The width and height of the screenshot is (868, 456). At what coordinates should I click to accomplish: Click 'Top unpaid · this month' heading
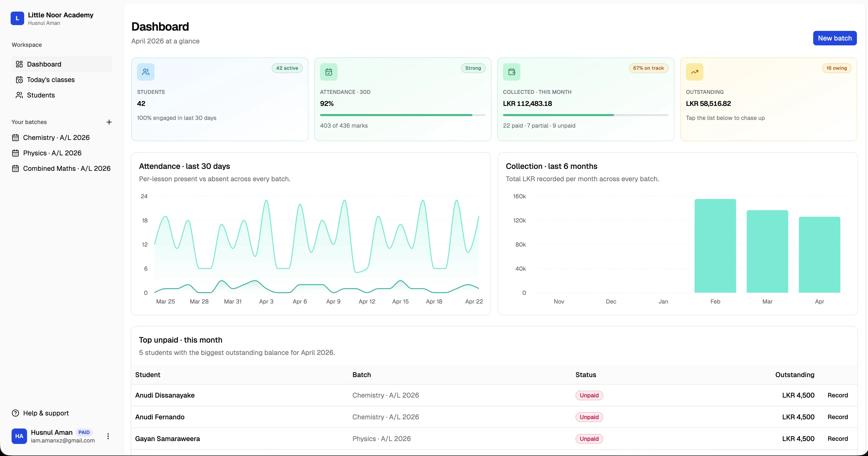(x=181, y=340)
